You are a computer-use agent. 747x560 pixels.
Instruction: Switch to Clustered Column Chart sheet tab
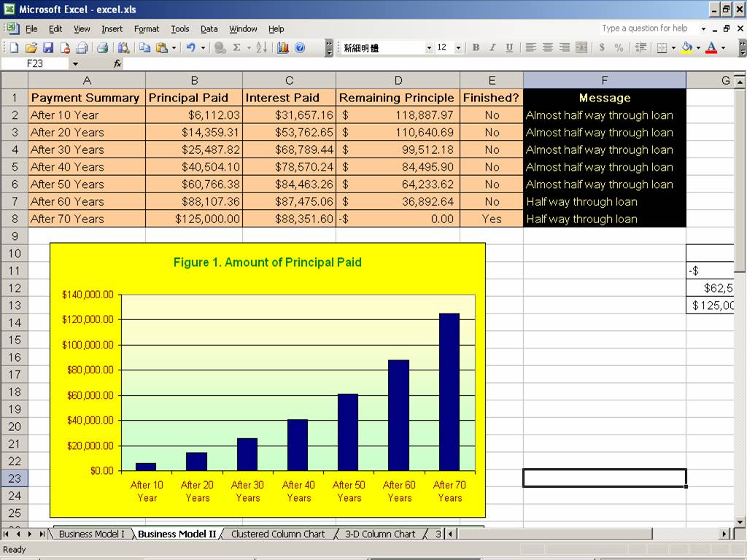coord(278,534)
